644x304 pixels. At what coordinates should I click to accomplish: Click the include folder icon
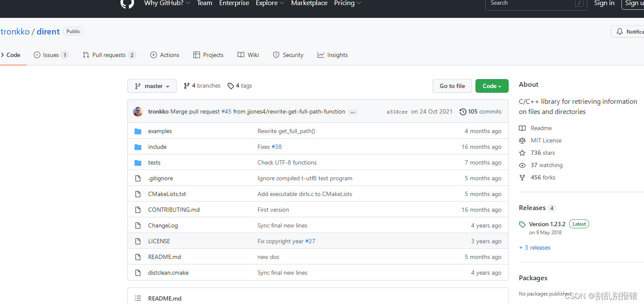tap(138, 147)
